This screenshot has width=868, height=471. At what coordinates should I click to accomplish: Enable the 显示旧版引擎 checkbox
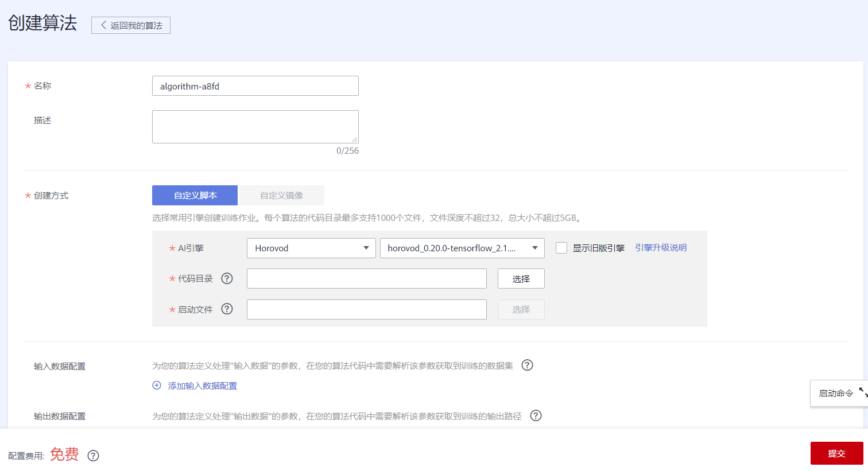tap(561, 248)
